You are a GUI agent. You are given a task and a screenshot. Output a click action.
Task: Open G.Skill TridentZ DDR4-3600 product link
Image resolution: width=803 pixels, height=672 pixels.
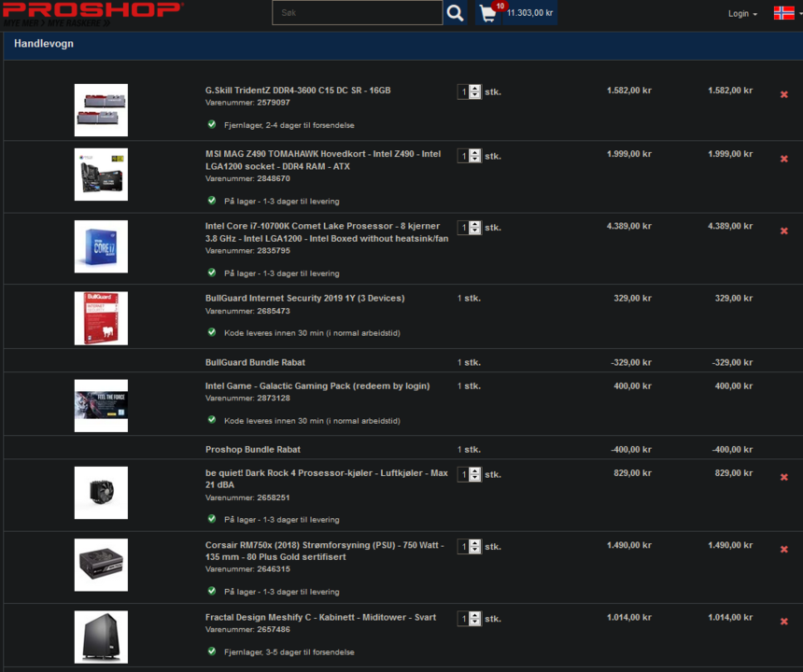click(x=298, y=91)
